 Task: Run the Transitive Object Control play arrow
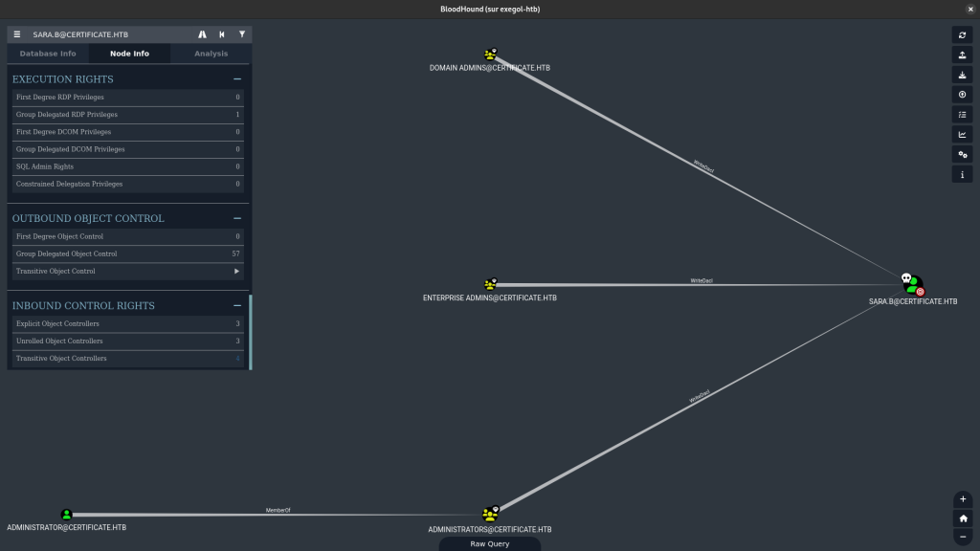236,272
